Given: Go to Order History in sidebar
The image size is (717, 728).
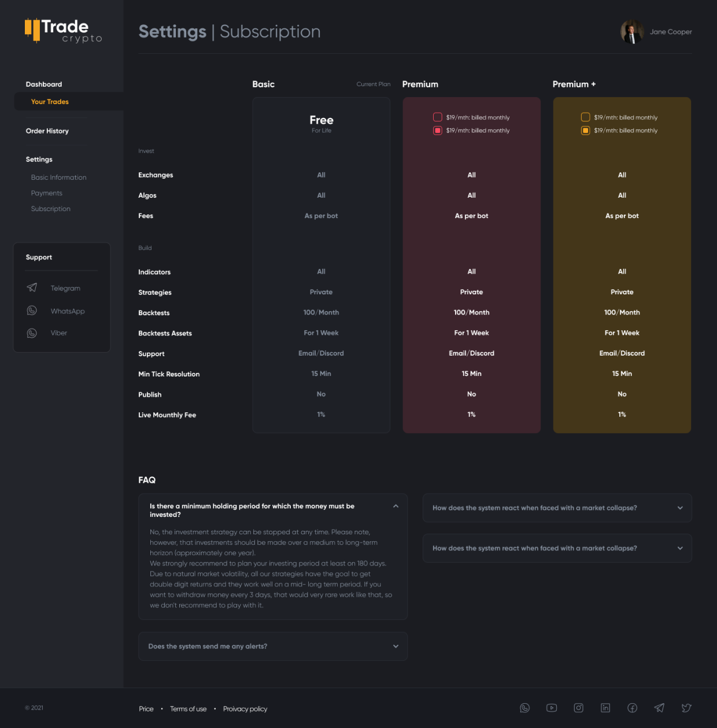Looking at the screenshot, I should 47,131.
